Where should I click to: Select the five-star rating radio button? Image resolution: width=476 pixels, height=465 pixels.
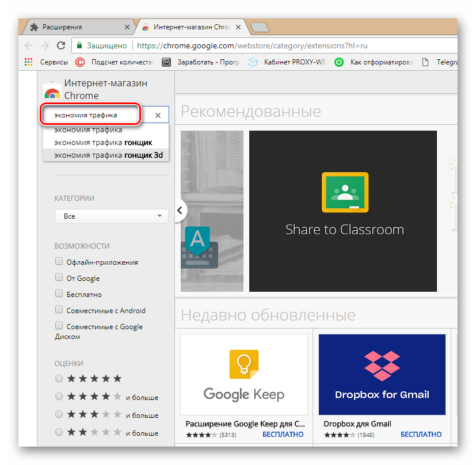pyautogui.click(x=59, y=379)
